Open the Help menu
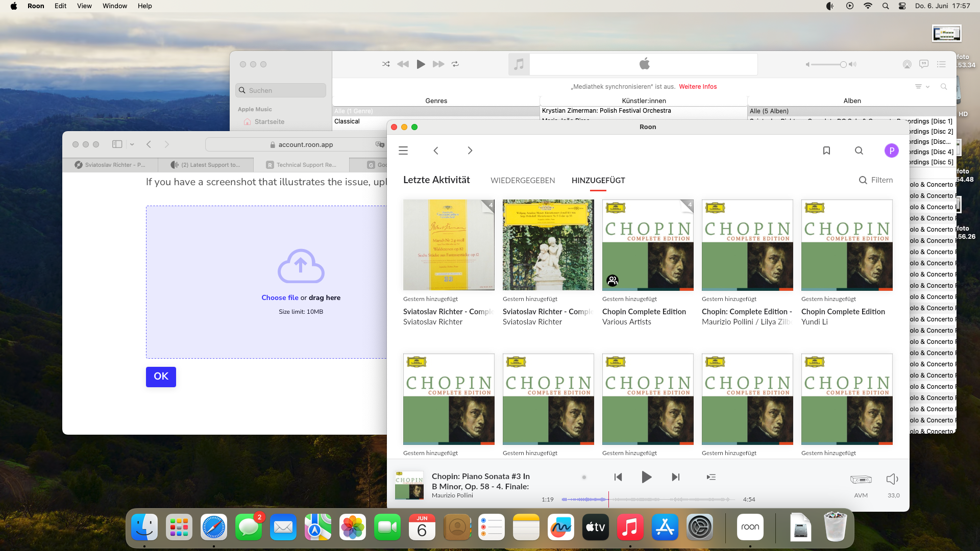980x551 pixels. 144,6
